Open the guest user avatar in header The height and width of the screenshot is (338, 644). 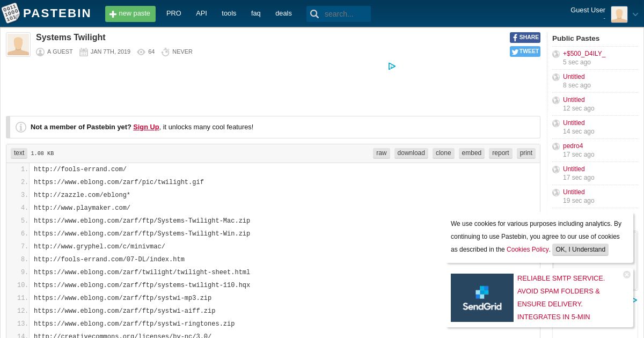pyautogui.click(x=619, y=14)
